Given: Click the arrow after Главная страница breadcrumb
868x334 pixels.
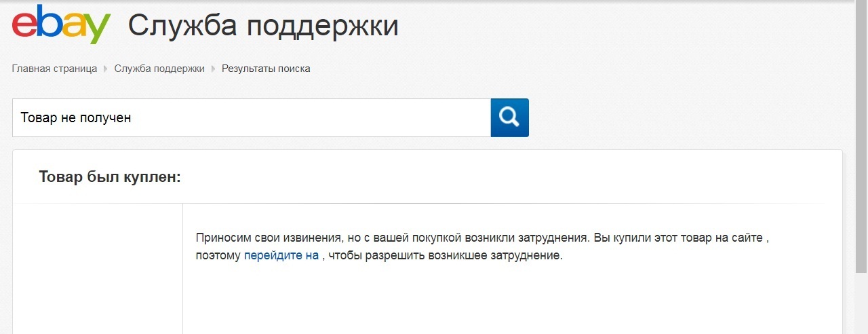Looking at the screenshot, I should (106, 69).
